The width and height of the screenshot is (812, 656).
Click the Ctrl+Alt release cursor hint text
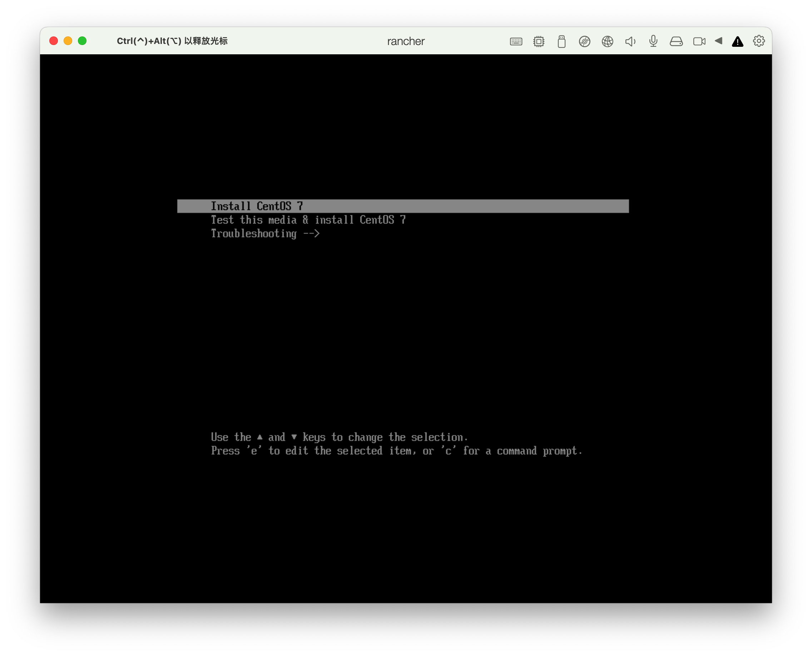tap(172, 41)
